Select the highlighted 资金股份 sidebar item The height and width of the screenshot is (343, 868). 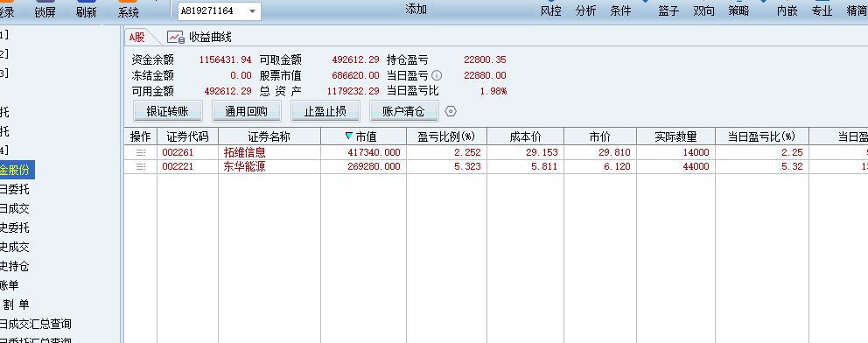pos(17,170)
